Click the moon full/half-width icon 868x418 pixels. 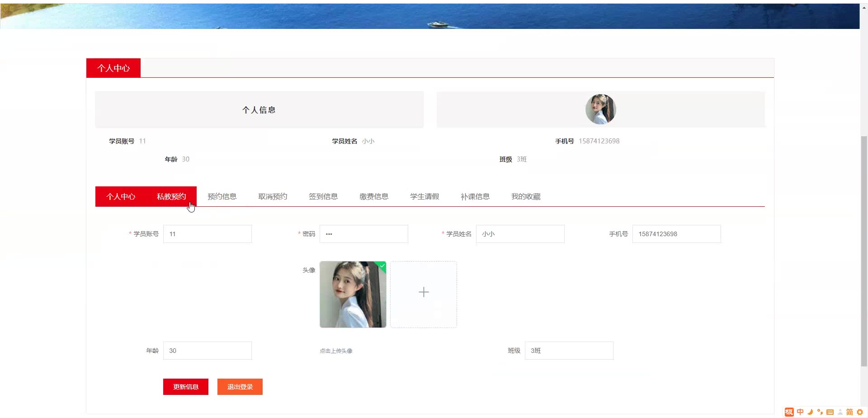(810, 412)
